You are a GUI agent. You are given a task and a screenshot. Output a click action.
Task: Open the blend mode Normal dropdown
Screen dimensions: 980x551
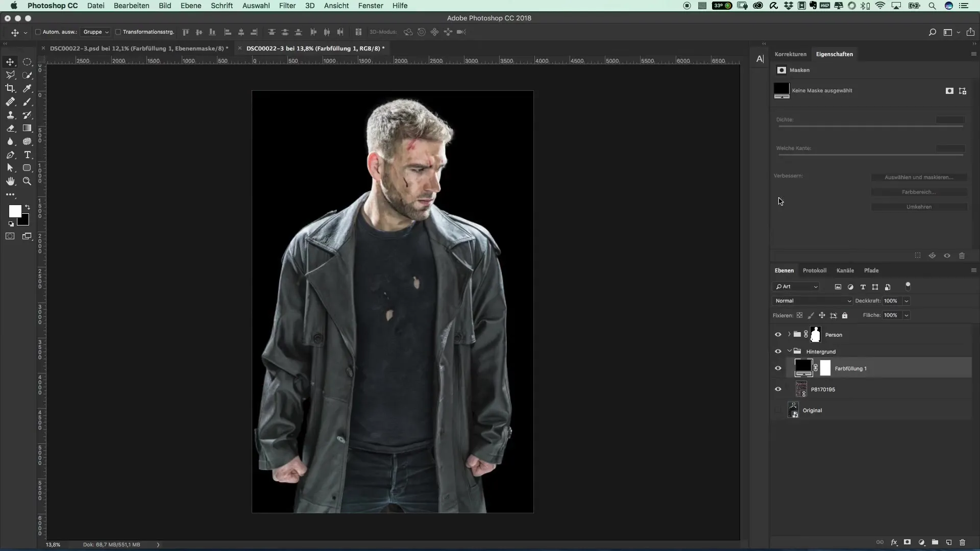click(813, 301)
